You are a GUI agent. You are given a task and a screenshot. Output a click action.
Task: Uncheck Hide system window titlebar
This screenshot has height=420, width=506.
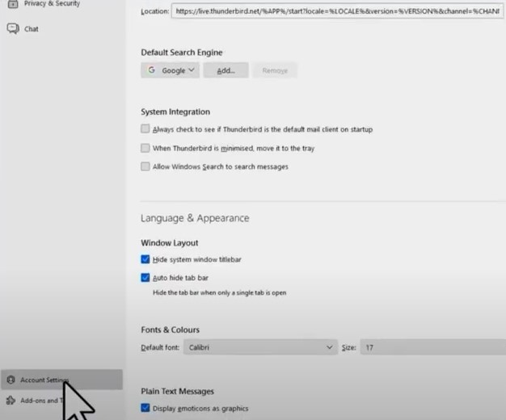point(145,259)
